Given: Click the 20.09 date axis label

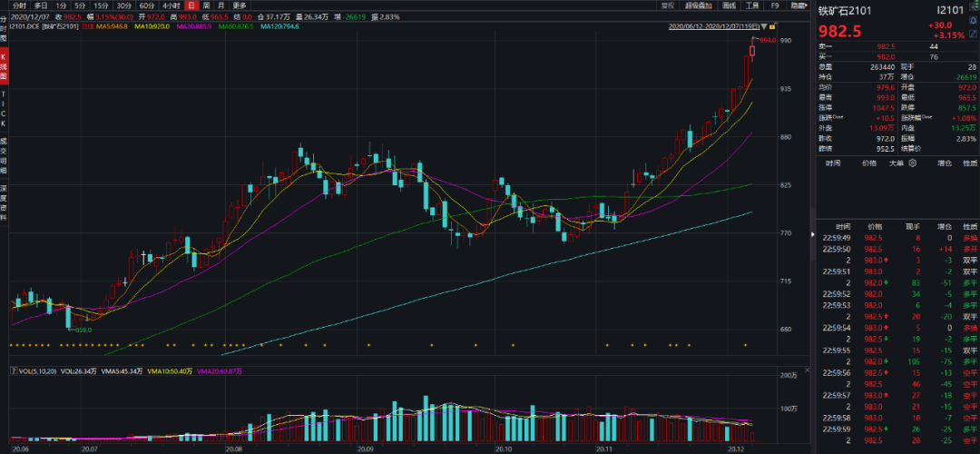Looking at the screenshot, I should (365, 449).
